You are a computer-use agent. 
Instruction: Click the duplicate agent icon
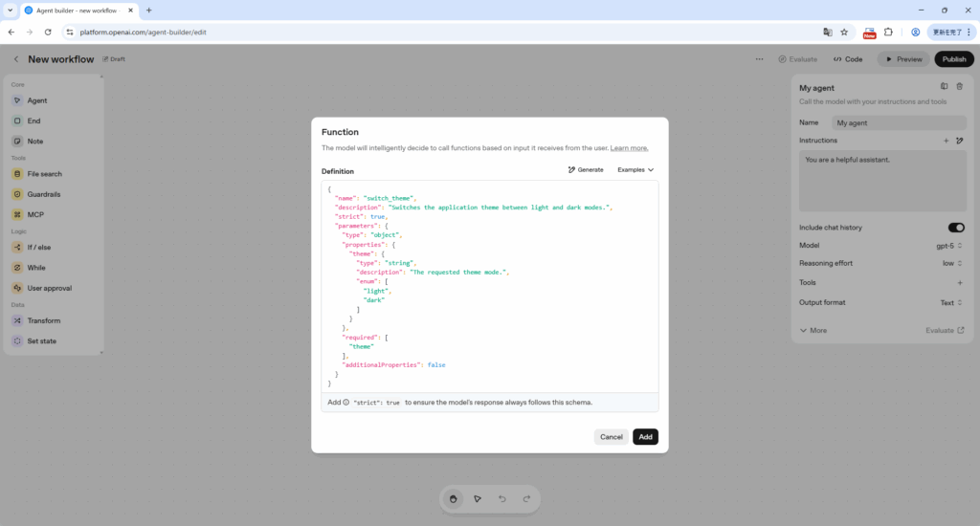tap(944, 87)
